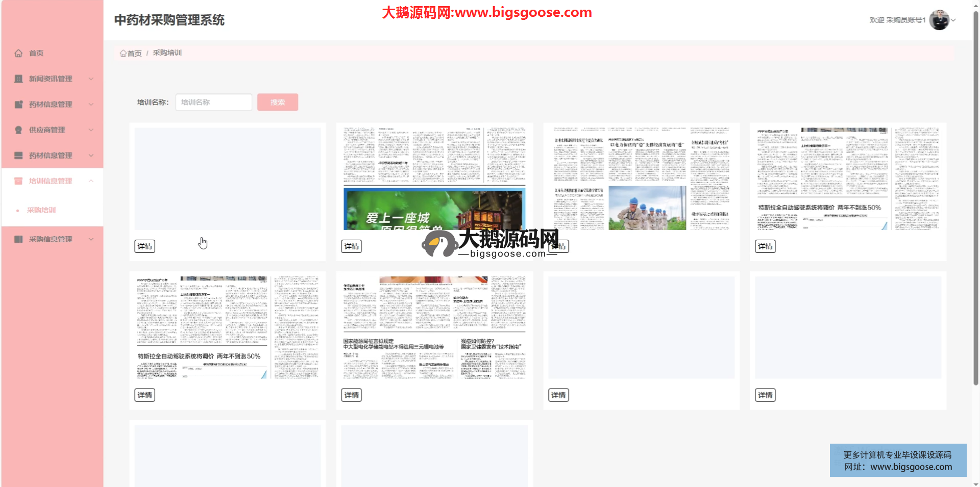
Task: Select the 采购培训 submenu item
Action: pos(41,210)
